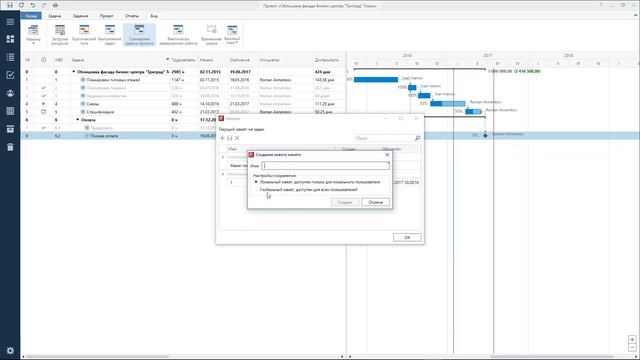Open the blue main ribbon tab

pyautogui.click(x=31, y=16)
